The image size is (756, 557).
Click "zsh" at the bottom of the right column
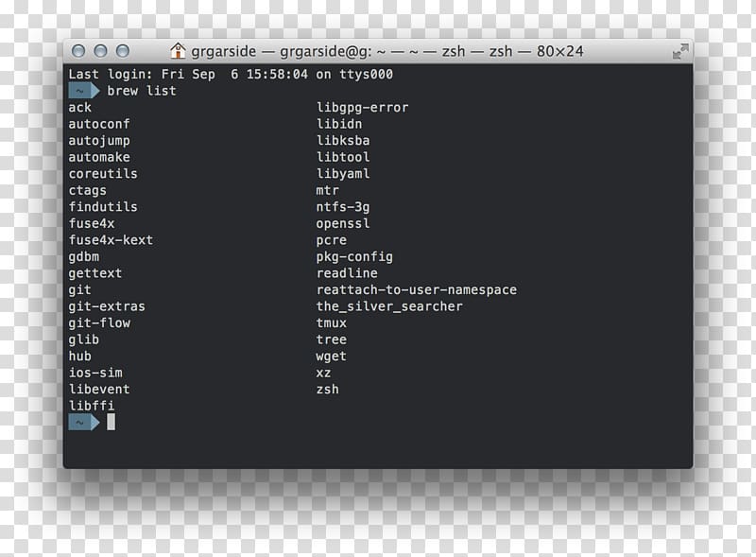328,389
